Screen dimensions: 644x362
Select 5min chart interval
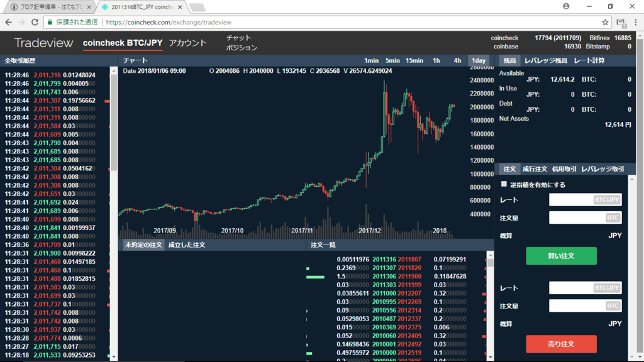click(x=392, y=60)
